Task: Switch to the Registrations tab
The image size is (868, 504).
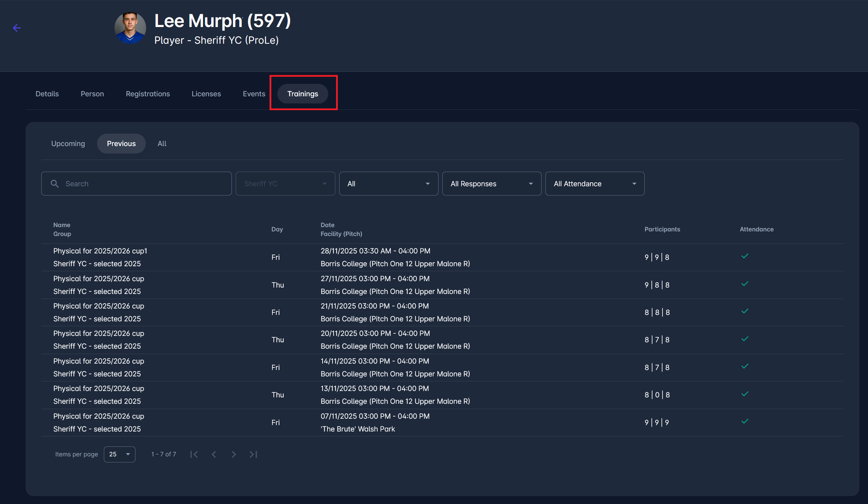Action: click(x=148, y=94)
